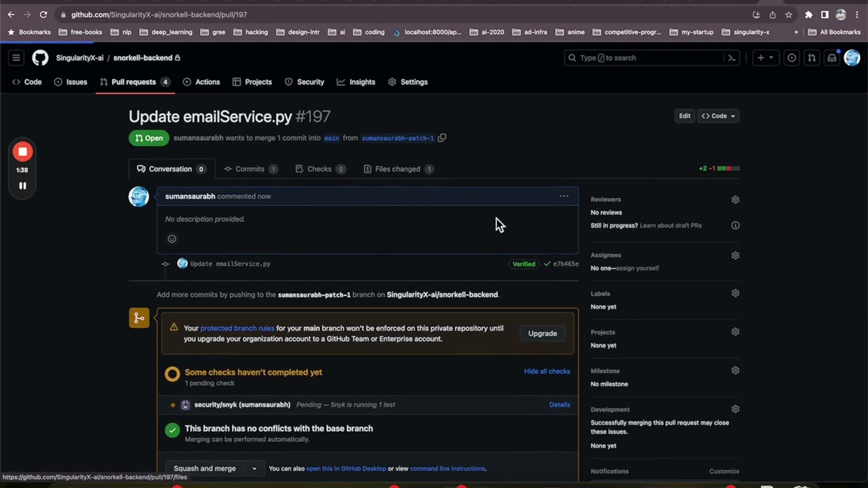Click the draft PR info icon
Screen dimensions: 868x488
click(x=735, y=225)
